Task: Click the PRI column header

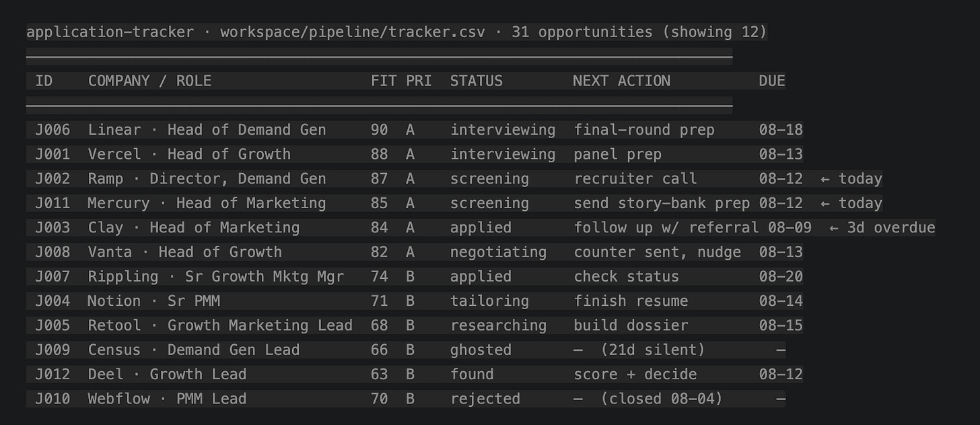Action: coord(419,81)
